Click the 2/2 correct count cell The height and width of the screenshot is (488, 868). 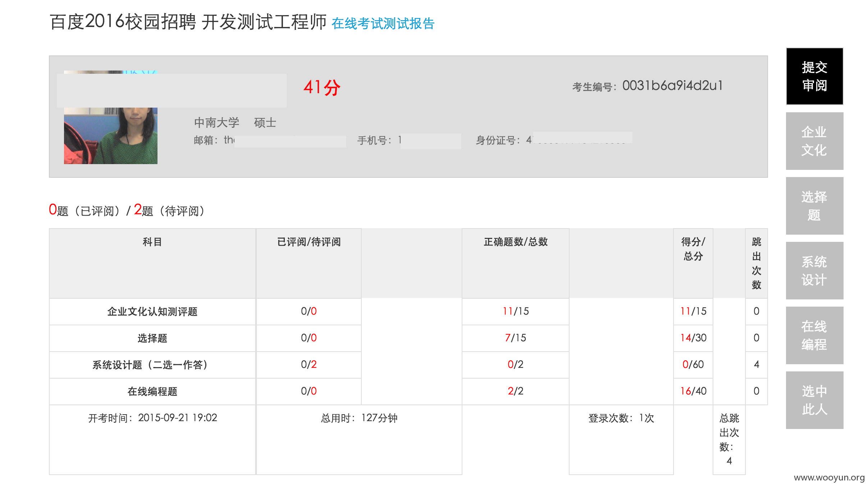pos(516,391)
